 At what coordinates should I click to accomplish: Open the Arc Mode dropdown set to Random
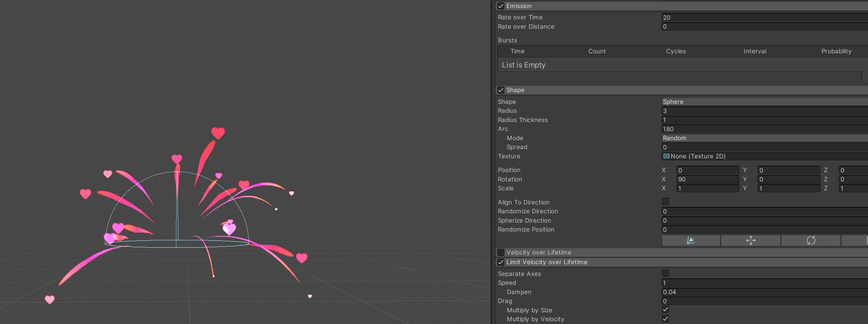point(763,138)
